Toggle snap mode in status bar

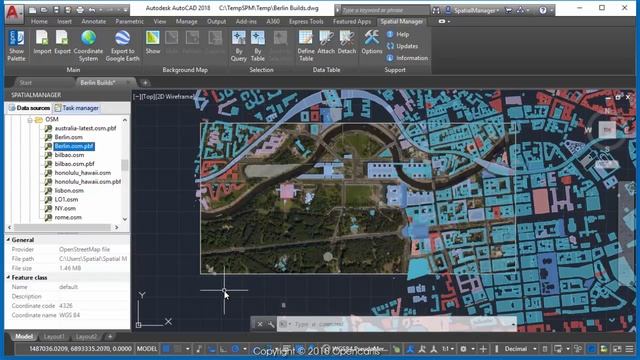point(177,349)
